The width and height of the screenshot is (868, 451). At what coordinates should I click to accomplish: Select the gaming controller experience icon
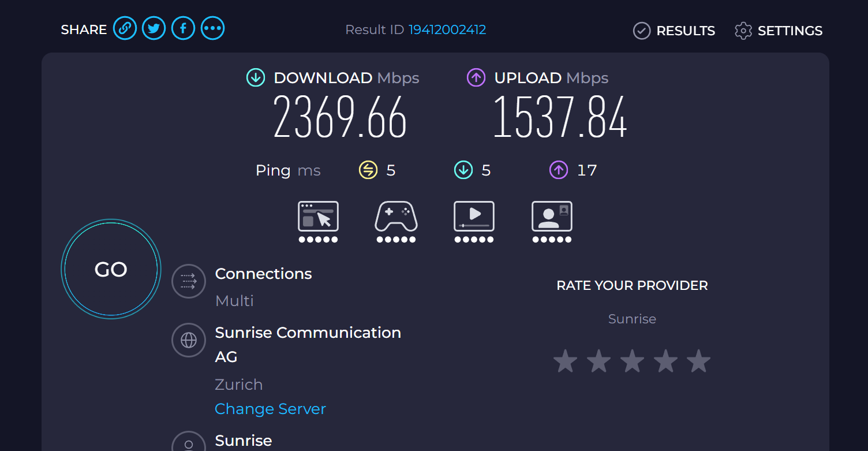[x=396, y=217]
